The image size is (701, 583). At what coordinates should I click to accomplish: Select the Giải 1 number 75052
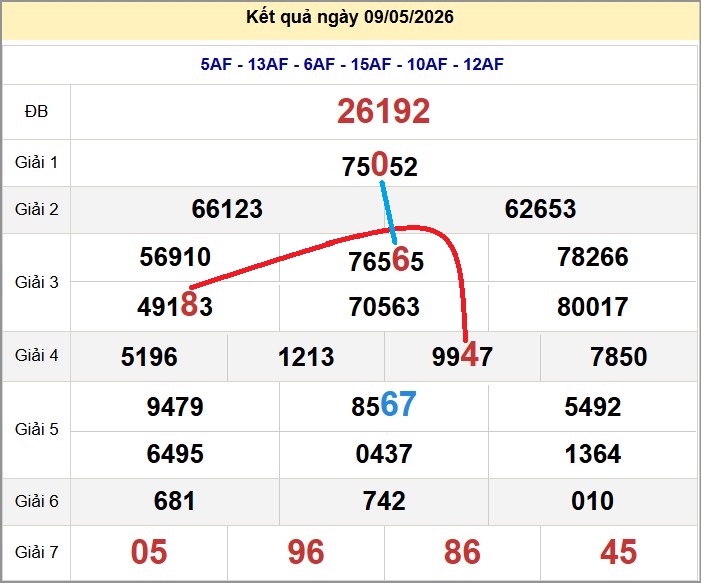[380, 165]
